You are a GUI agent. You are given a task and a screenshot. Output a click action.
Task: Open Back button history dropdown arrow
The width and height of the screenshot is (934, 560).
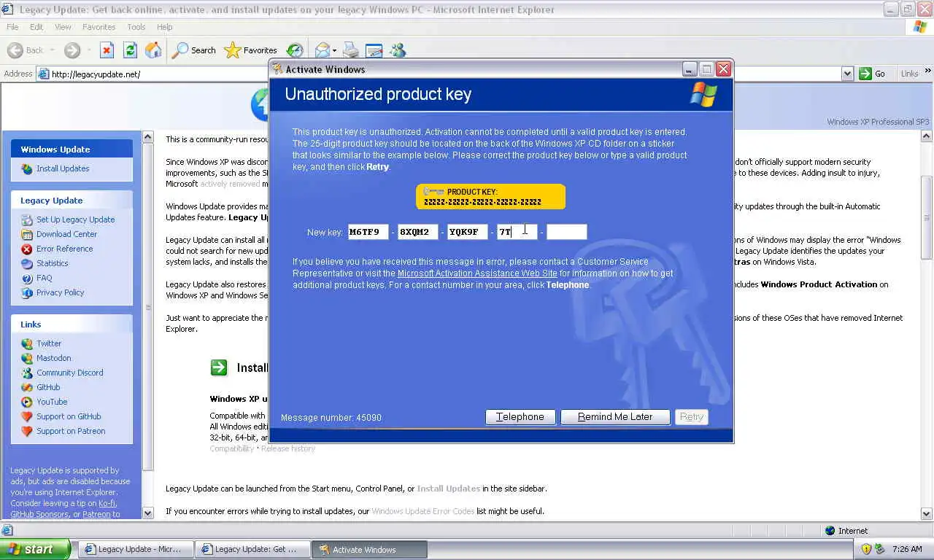(51, 50)
